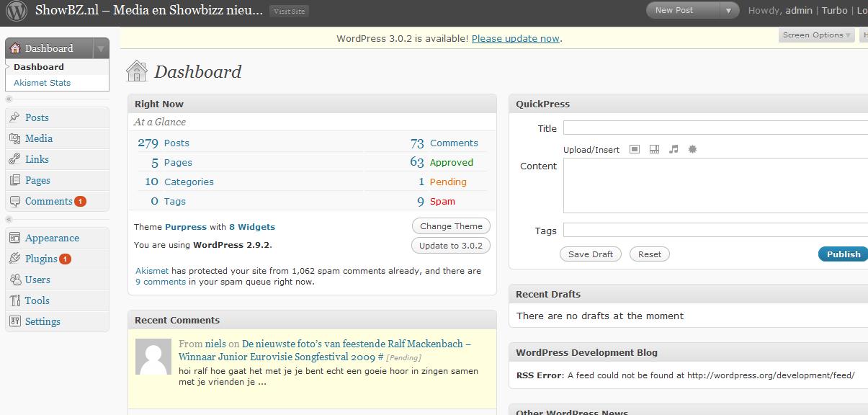Click the Akismet link in Right Now
The width and height of the screenshot is (868, 415).
click(152, 271)
